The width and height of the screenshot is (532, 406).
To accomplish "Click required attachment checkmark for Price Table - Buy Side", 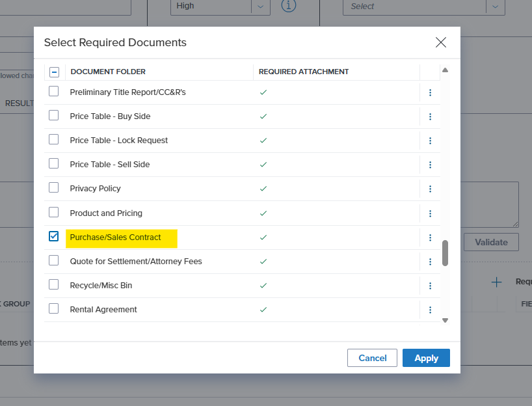I will click(263, 116).
